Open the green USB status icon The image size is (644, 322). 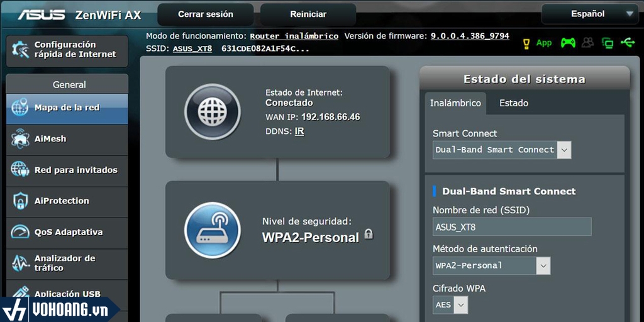tap(628, 42)
